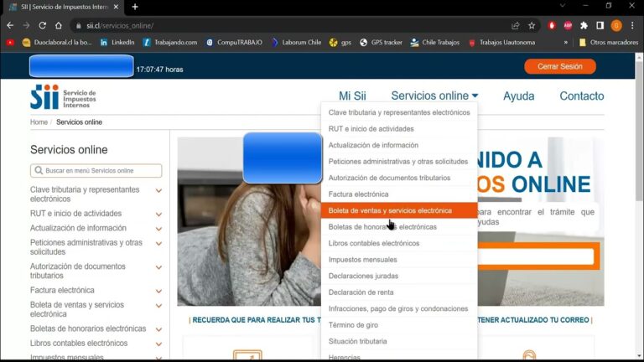Image resolution: width=644 pixels, height=362 pixels.
Task: Open CompuTRABAJO bookmark
Action: [234, 42]
